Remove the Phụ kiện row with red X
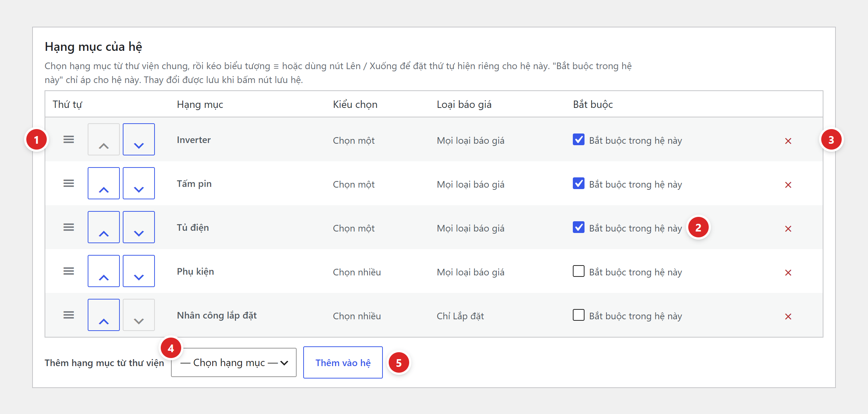The width and height of the screenshot is (868, 414). click(x=788, y=272)
